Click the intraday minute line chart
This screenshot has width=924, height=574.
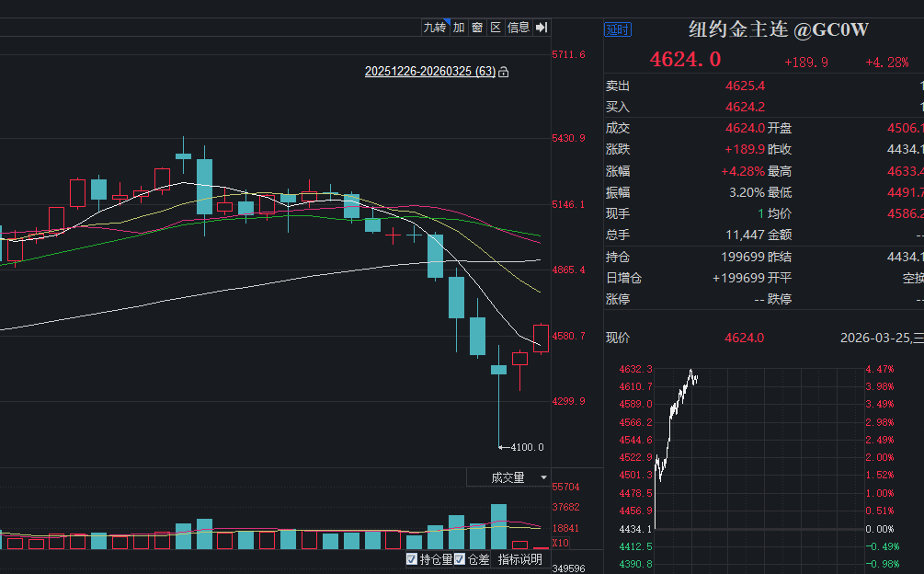click(x=680, y=423)
